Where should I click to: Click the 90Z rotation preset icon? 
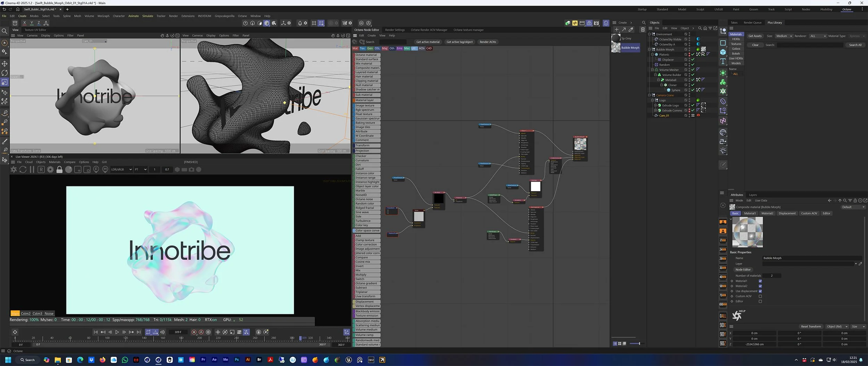723,343
